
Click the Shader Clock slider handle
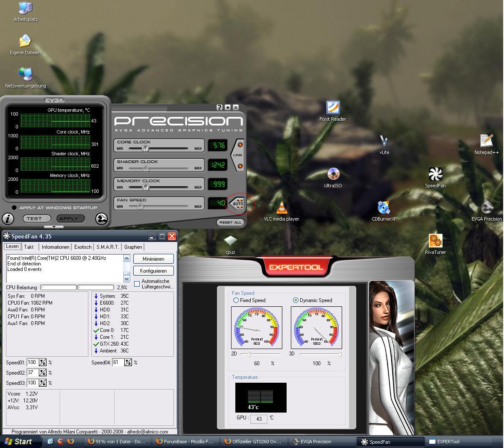pos(146,168)
